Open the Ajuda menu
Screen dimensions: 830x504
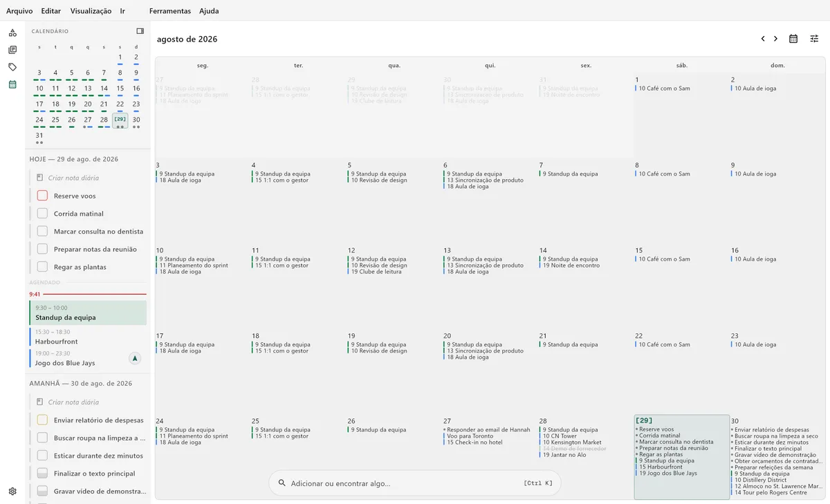tap(209, 11)
